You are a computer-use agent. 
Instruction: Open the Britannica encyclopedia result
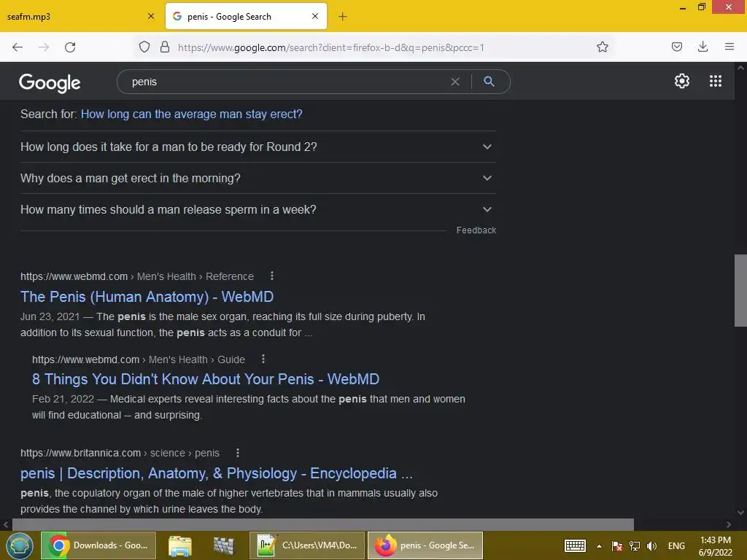point(216,473)
